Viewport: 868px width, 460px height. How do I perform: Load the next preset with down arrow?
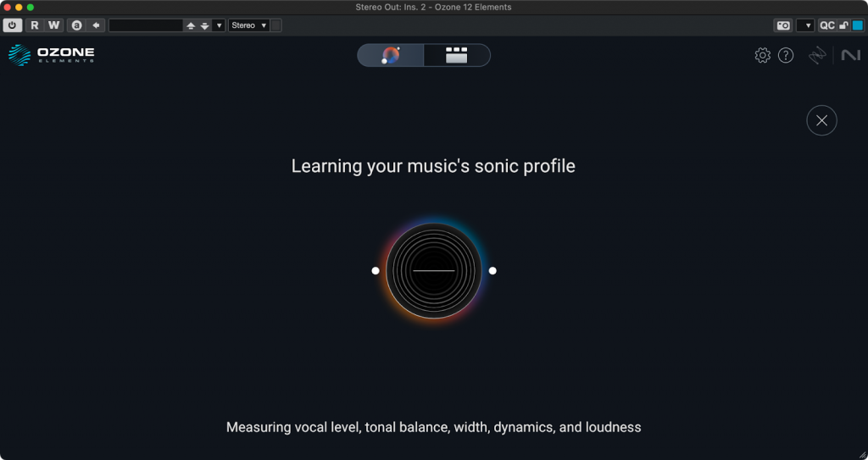click(204, 25)
